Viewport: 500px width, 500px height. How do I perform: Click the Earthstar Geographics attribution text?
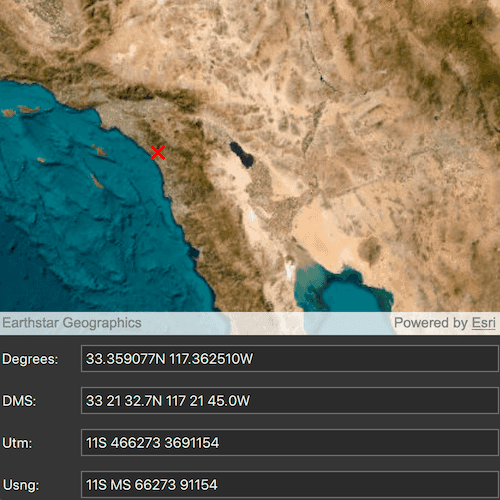72,323
